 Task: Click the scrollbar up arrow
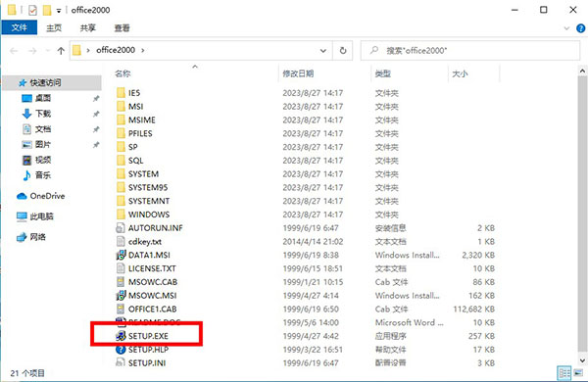tap(582, 71)
